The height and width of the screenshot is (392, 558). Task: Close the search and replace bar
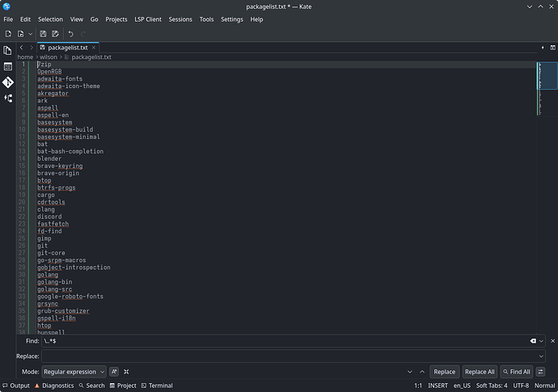coord(552,341)
